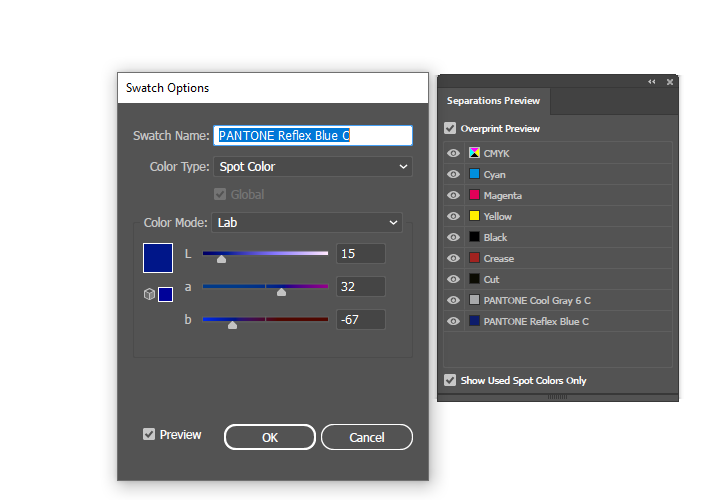Hide the Cyan separation

click(x=453, y=174)
